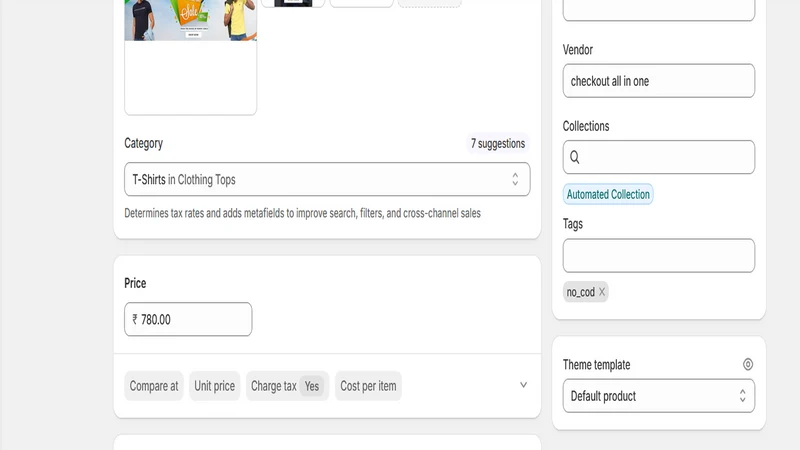This screenshot has height=450, width=800.
Task: Click the search magnifier icon in Collections
Action: (x=574, y=157)
